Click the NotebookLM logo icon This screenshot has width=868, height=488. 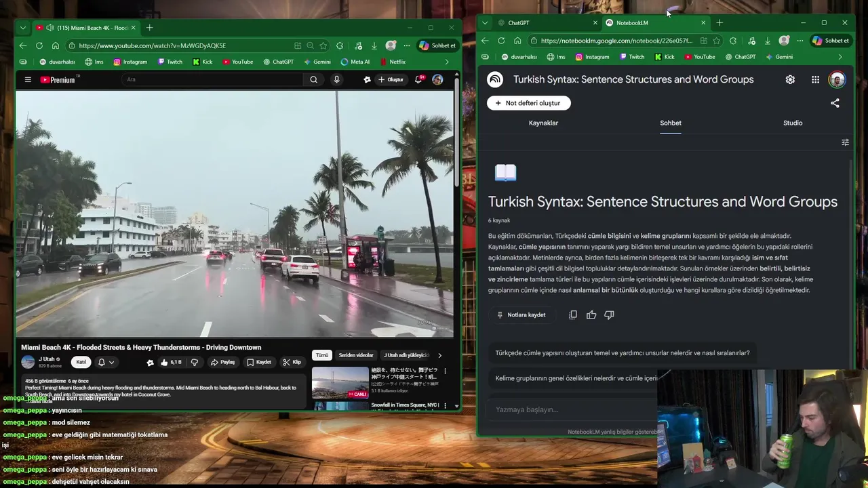(x=495, y=79)
